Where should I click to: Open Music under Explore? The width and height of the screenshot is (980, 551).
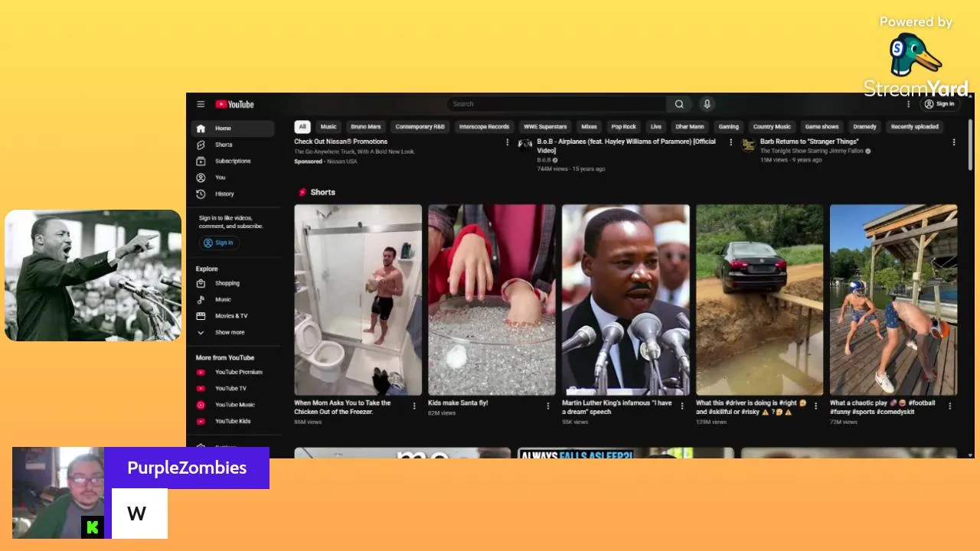[232, 299]
